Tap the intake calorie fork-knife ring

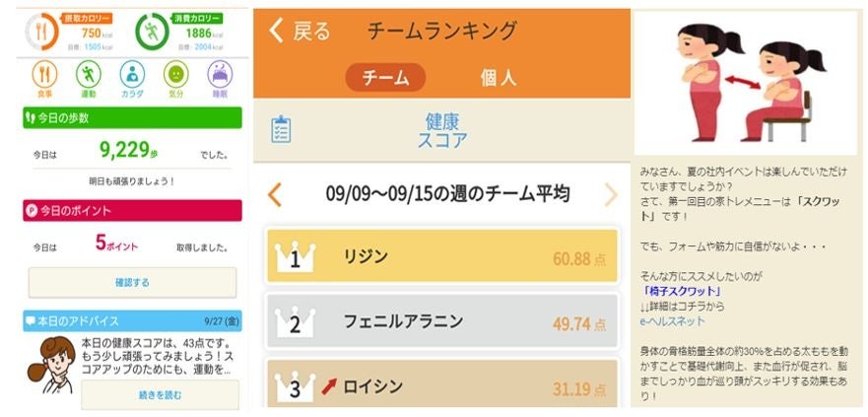click(x=42, y=32)
